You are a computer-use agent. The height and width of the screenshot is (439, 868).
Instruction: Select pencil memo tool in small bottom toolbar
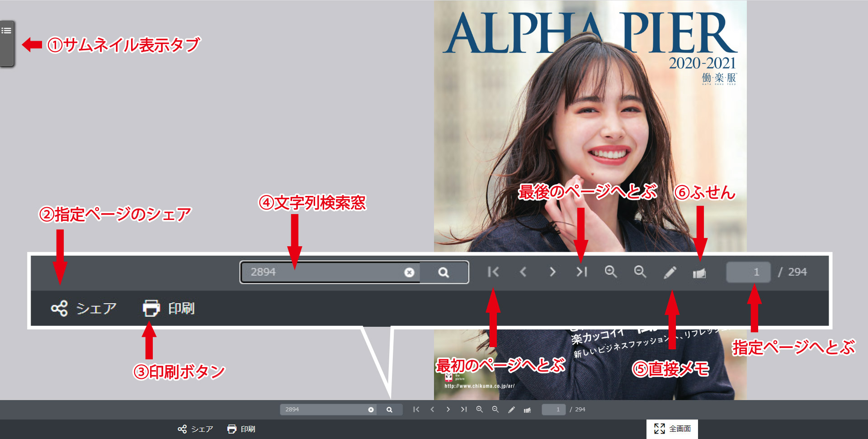[511, 410]
